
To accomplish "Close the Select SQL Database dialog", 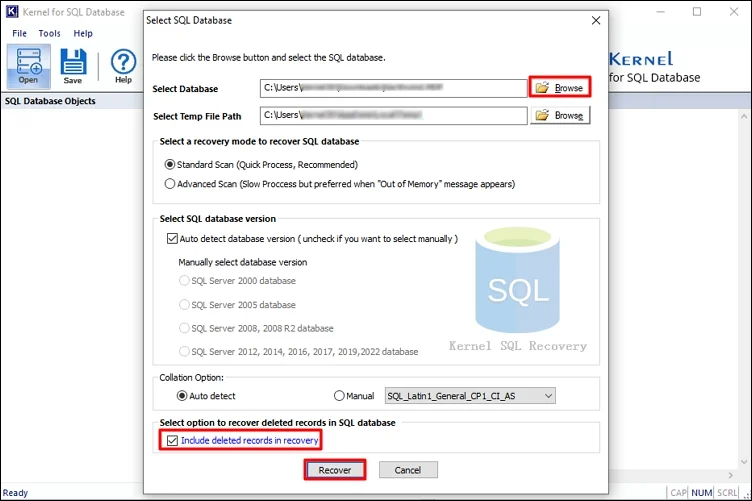I will click(x=596, y=21).
